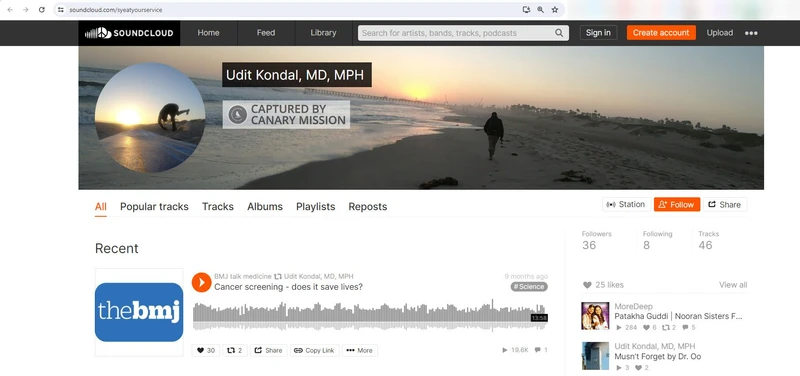Select the All tab
This screenshot has height=376, width=800.
101,207
